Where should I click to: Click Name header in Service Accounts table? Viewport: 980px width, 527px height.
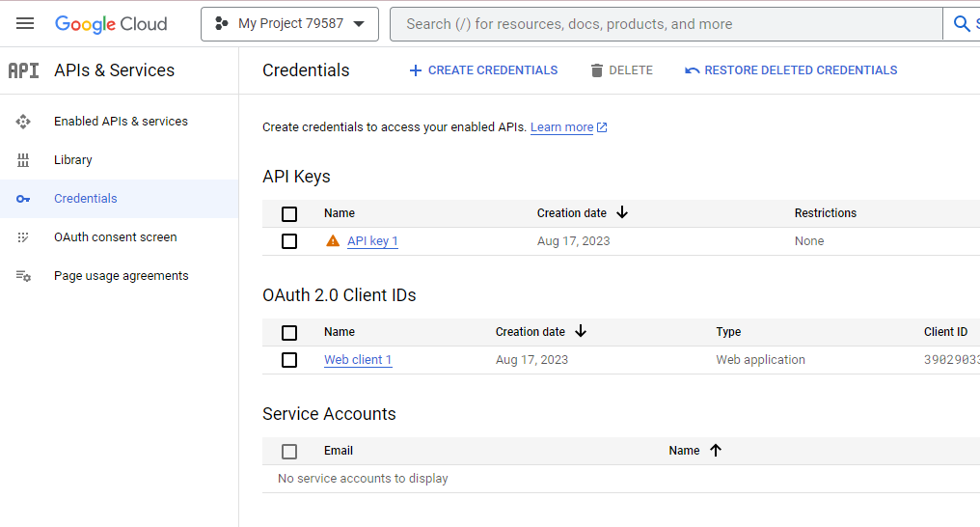tap(685, 451)
